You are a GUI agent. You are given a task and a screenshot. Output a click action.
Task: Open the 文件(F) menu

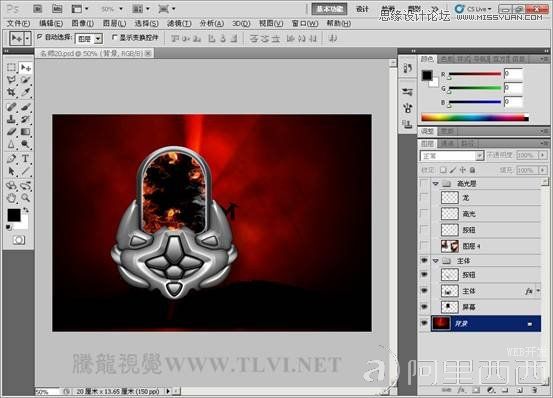19,23
